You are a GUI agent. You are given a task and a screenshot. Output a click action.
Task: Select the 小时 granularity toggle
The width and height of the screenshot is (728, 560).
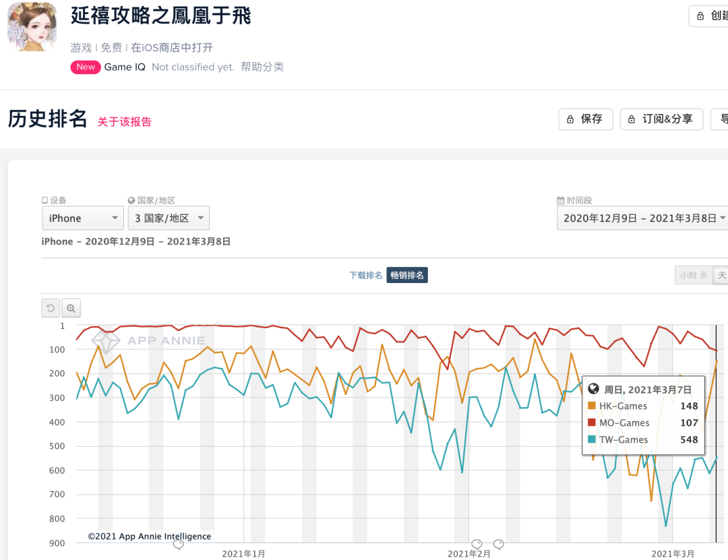pyautogui.click(x=693, y=276)
